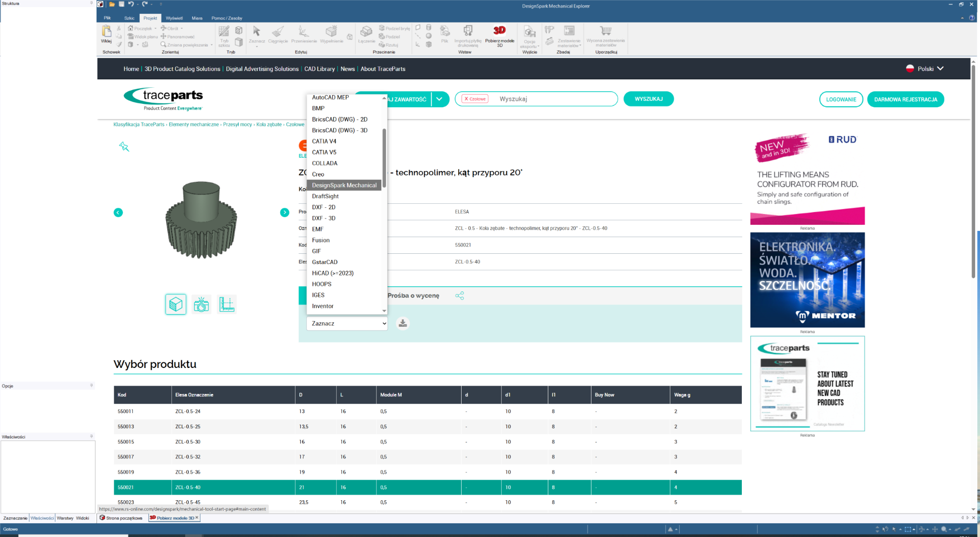This screenshot has width=980, height=537.
Task: Pin the Struktura panel with pushpin
Action: click(x=91, y=3)
